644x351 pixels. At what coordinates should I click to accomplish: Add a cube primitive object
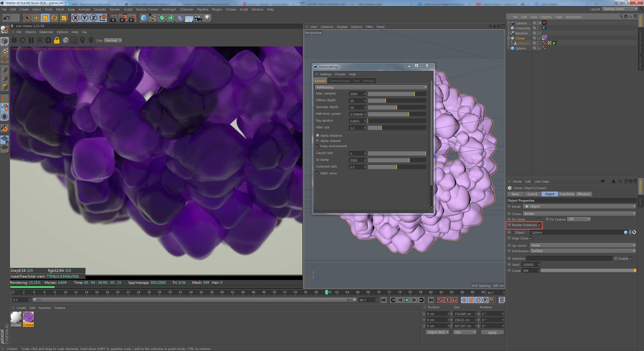click(144, 18)
